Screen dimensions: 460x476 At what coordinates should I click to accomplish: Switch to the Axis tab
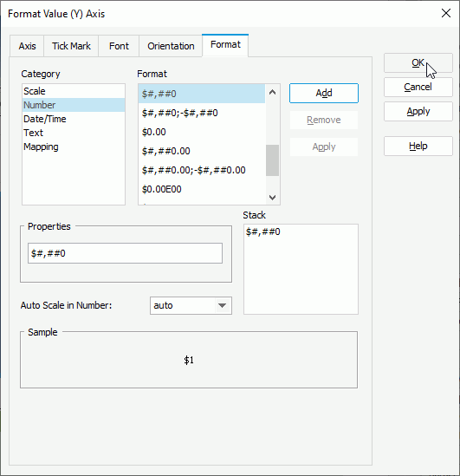(x=27, y=46)
